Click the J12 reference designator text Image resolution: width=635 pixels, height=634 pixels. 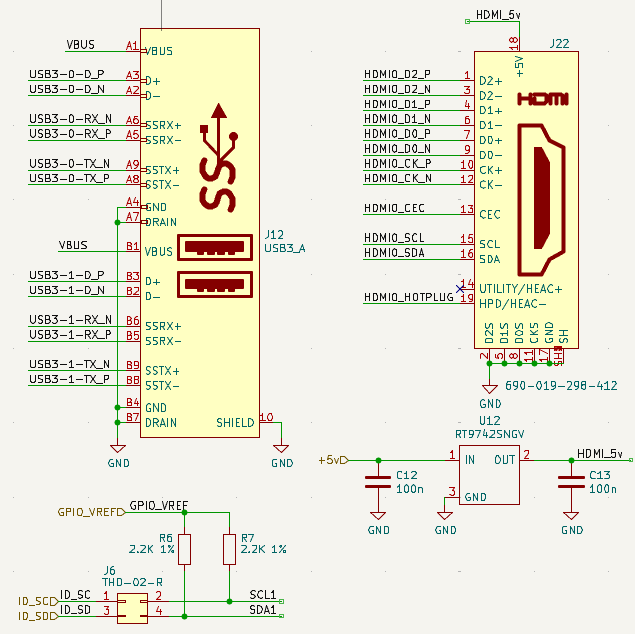point(276,234)
